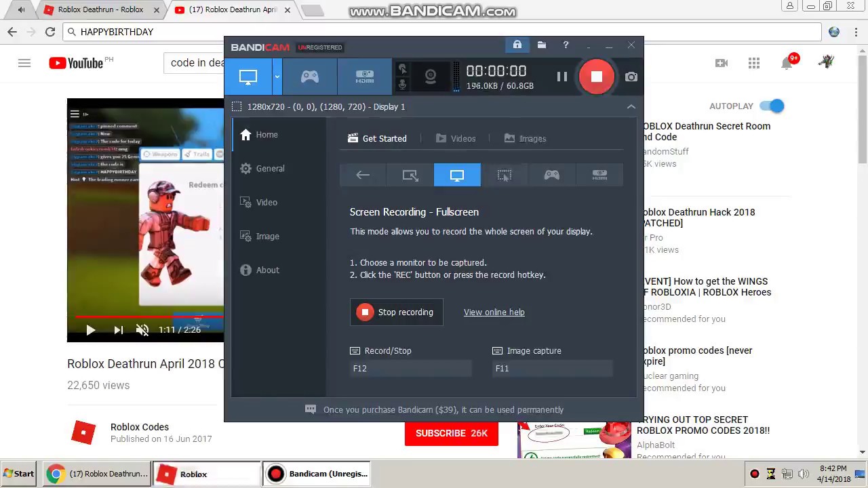
Task: Open View online help link
Action: [494, 312]
